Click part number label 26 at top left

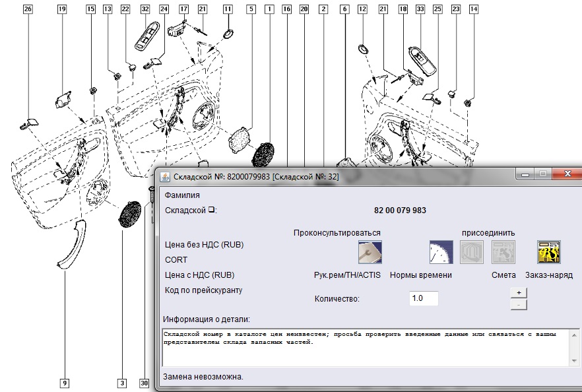pyautogui.click(x=27, y=9)
